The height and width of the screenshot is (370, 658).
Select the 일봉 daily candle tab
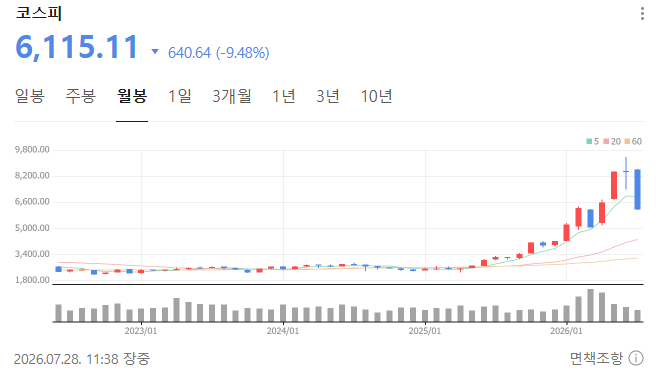(30, 96)
